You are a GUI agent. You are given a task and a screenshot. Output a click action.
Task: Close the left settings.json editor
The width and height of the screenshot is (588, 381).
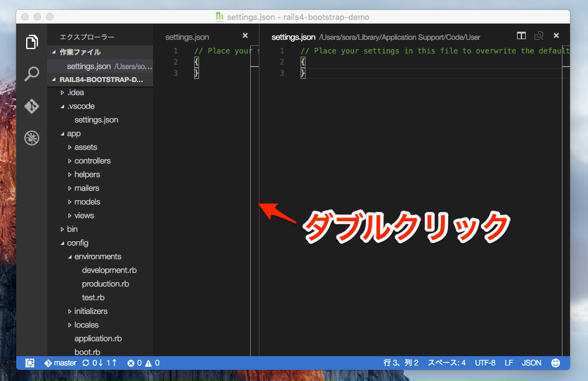tap(245, 36)
